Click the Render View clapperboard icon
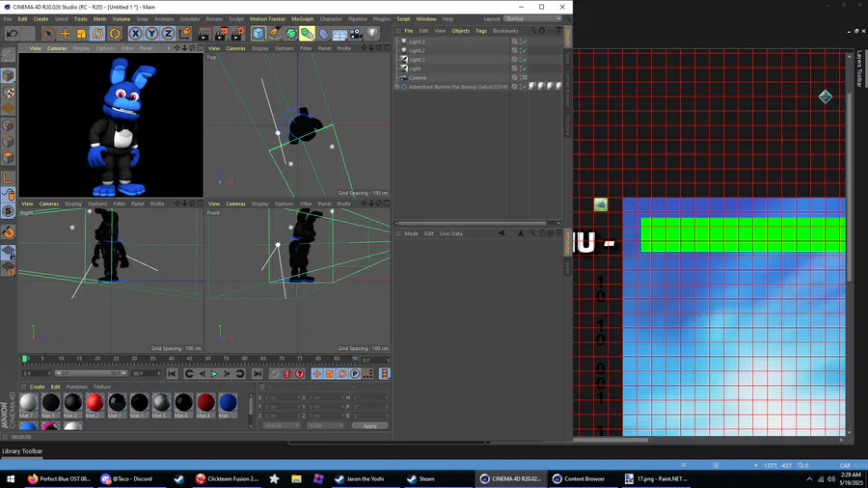Screen dimensions: 868x488 click(x=204, y=34)
